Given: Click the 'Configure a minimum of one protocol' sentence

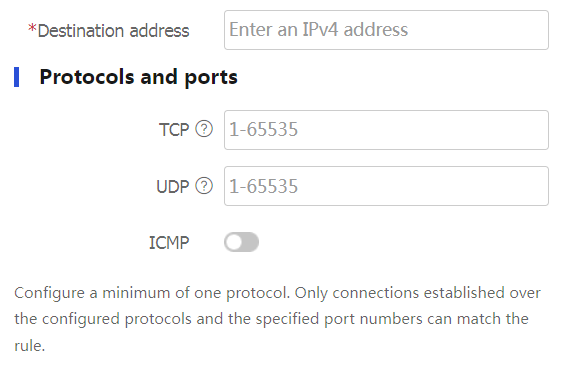Looking at the screenshot, I should 152,293.
